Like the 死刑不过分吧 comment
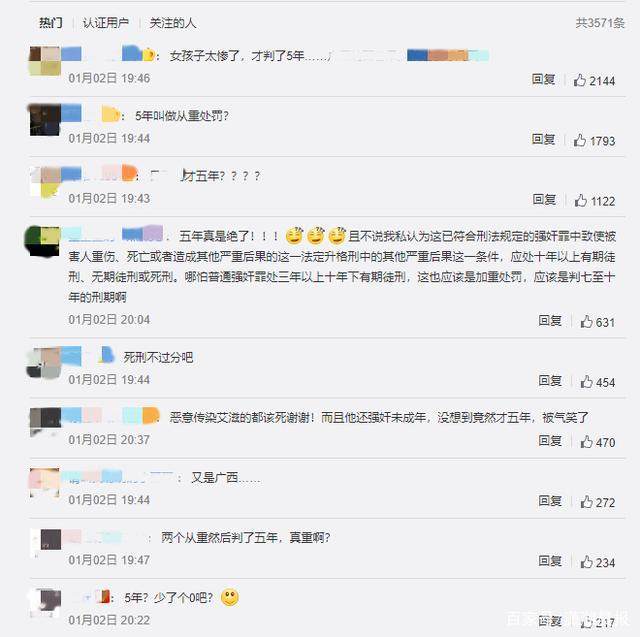 coord(586,382)
